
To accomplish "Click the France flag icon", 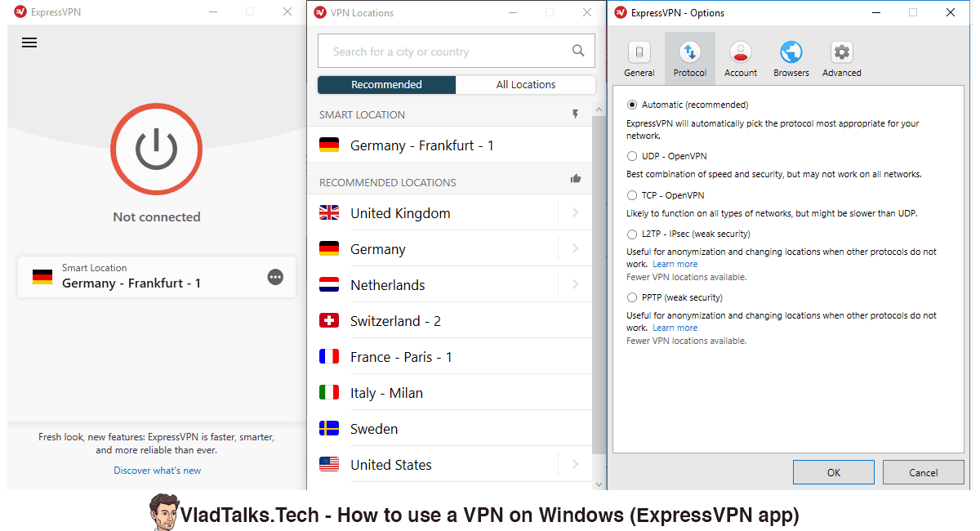I will 329,357.
